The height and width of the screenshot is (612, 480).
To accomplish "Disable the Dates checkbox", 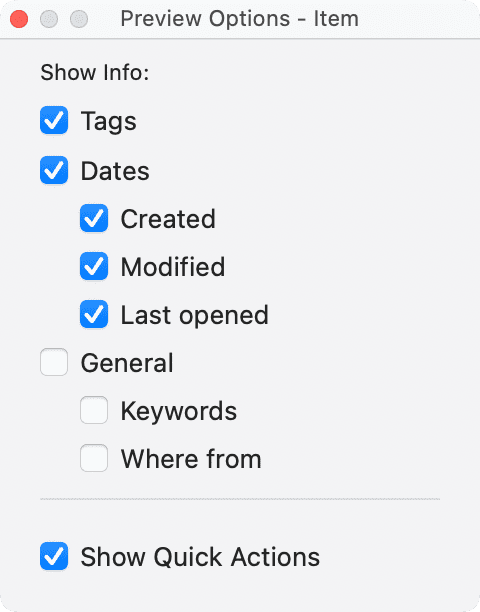I will tap(54, 170).
